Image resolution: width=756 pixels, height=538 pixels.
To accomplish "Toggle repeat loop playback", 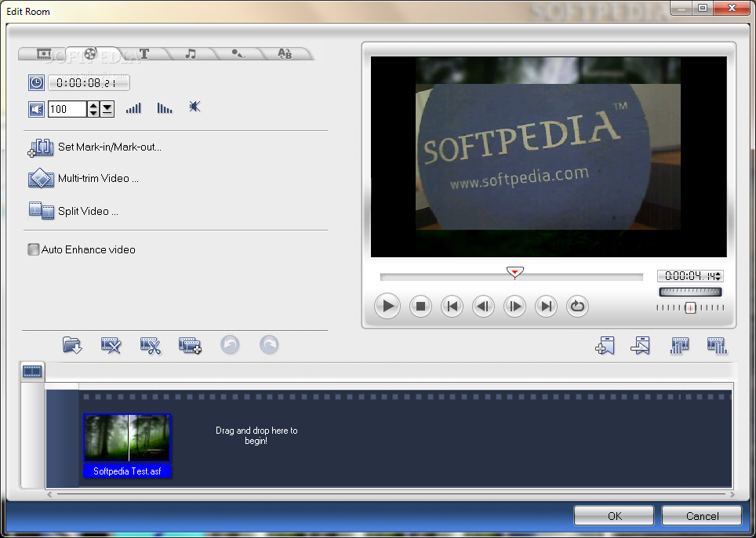I will [x=577, y=306].
